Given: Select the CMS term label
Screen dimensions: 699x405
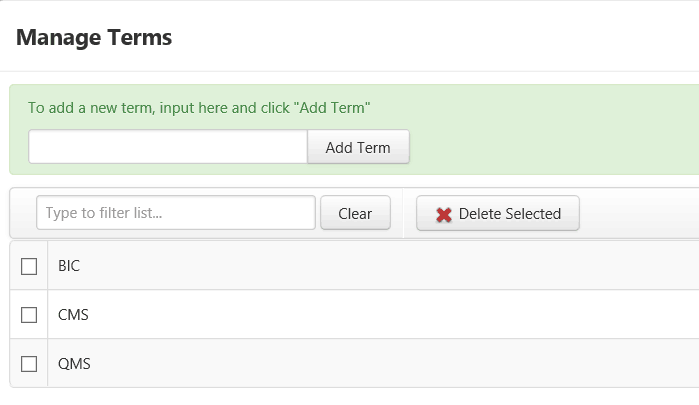Looking at the screenshot, I should [x=73, y=315].
